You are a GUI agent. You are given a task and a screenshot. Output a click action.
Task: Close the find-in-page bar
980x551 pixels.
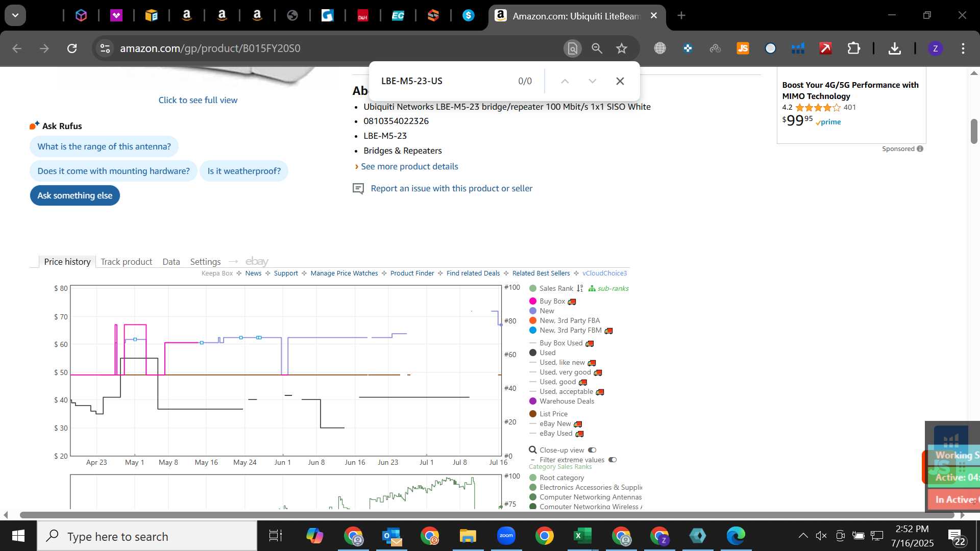click(x=620, y=81)
